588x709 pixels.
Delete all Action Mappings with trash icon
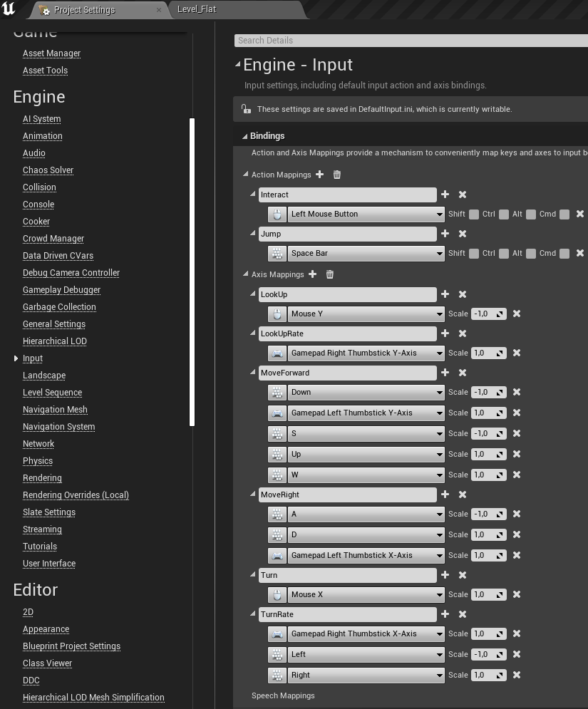(x=337, y=175)
